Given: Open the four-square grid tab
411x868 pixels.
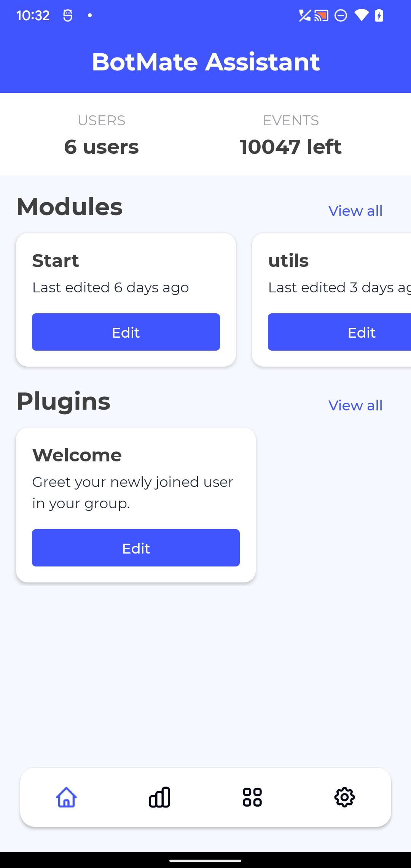Looking at the screenshot, I should pos(252,797).
